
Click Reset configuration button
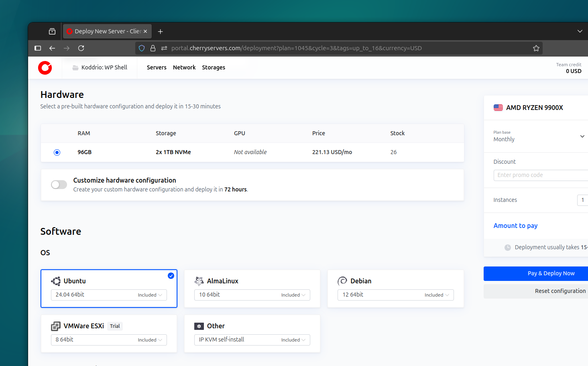[536, 291]
